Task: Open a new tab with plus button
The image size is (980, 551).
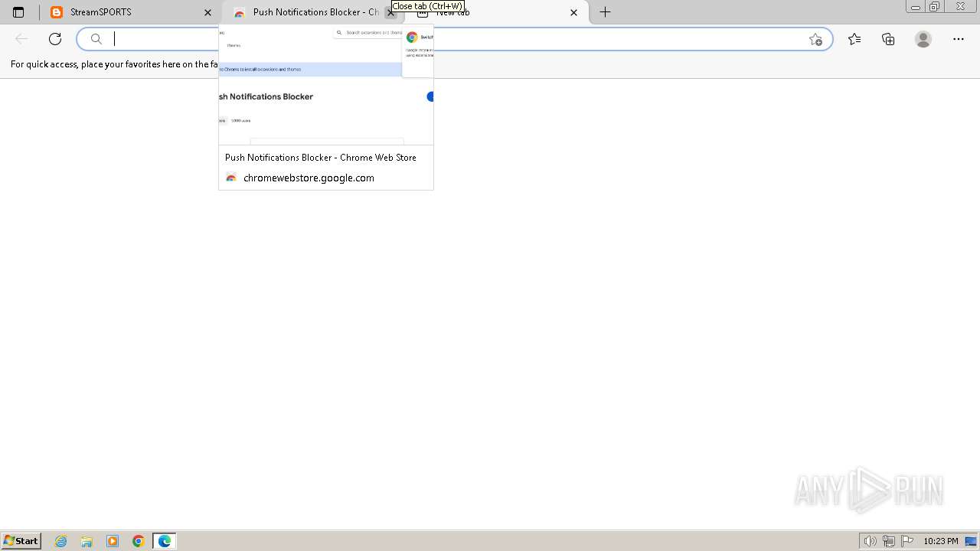Action: (605, 12)
